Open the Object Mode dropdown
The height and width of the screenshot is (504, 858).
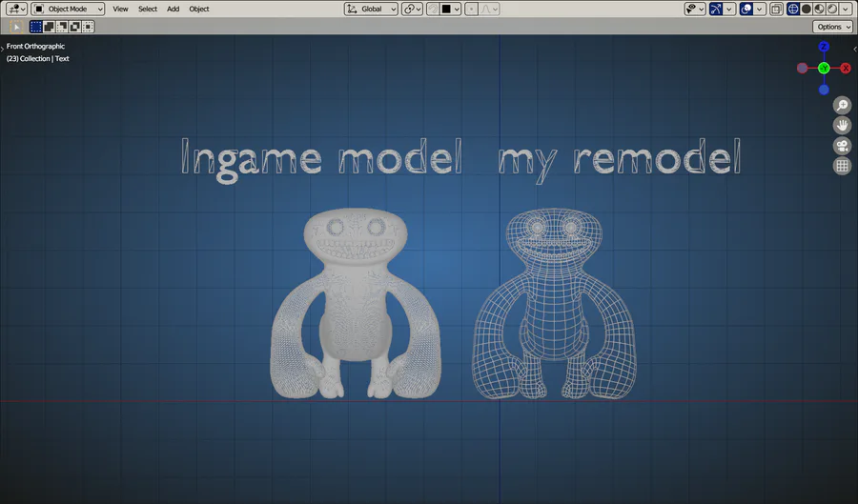[x=68, y=9]
